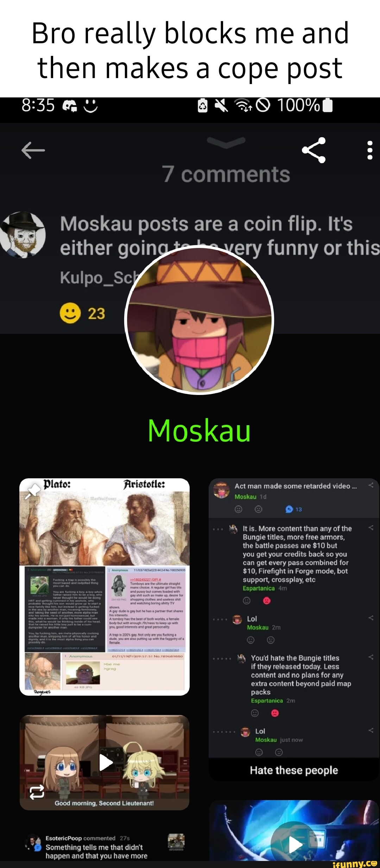Open the share icon
Image resolution: width=380 pixels, height=868 pixels.
(x=314, y=150)
